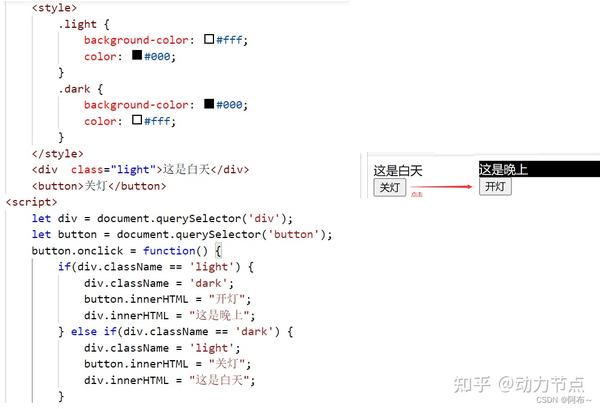Click the 开灯 button in preview

[495, 187]
